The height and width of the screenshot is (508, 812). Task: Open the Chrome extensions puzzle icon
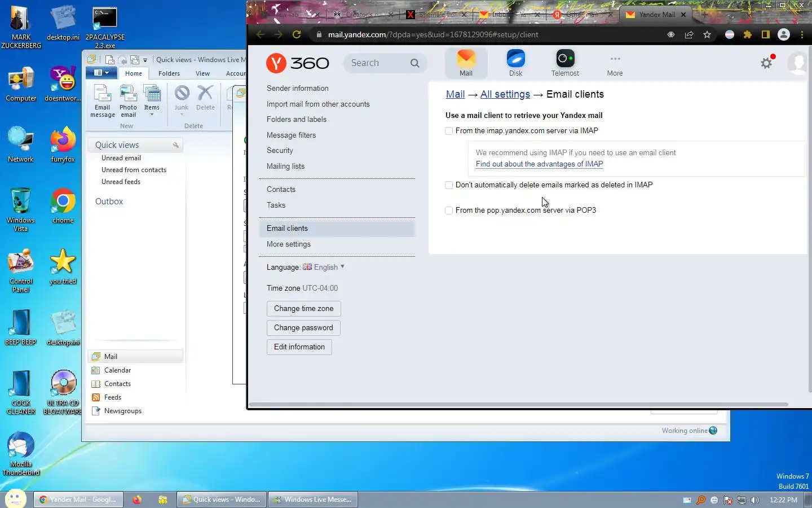[x=748, y=34]
